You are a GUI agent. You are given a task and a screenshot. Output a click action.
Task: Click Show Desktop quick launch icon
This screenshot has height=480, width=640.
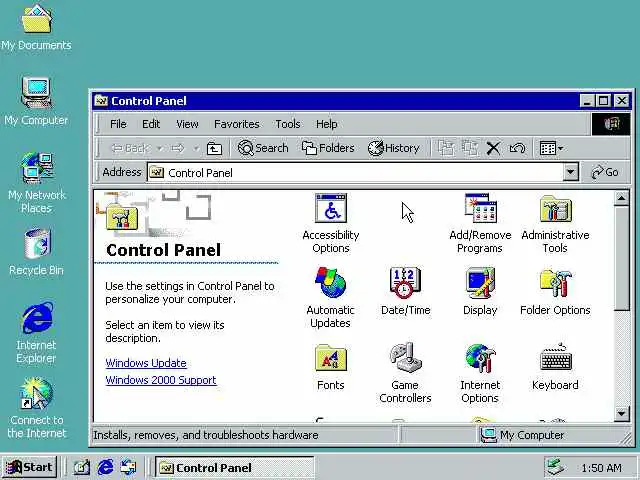[81, 467]
